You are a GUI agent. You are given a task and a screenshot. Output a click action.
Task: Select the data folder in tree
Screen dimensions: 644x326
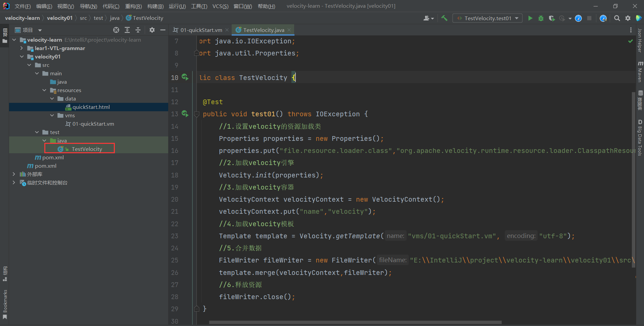point(89,98)
